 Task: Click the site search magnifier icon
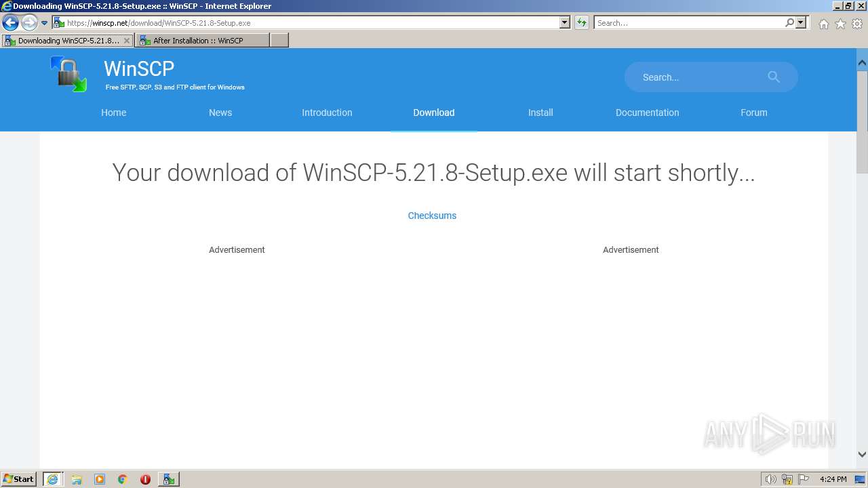774,77
